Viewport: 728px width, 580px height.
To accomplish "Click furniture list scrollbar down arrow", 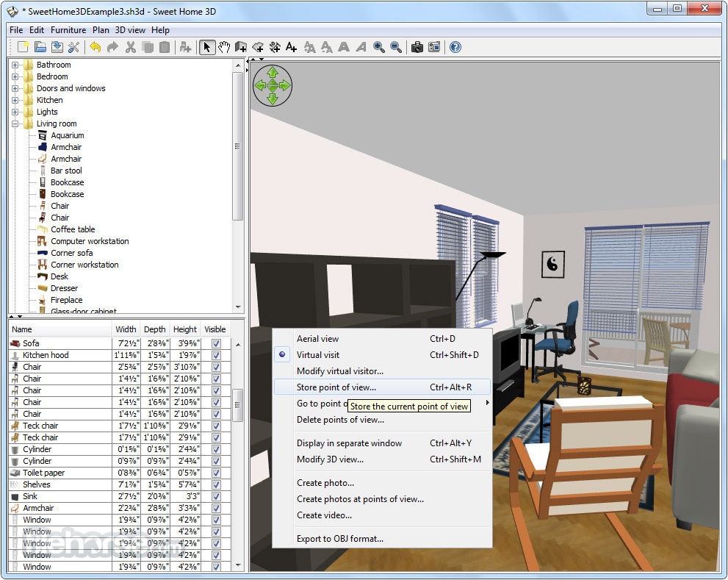I will (238, 565).
